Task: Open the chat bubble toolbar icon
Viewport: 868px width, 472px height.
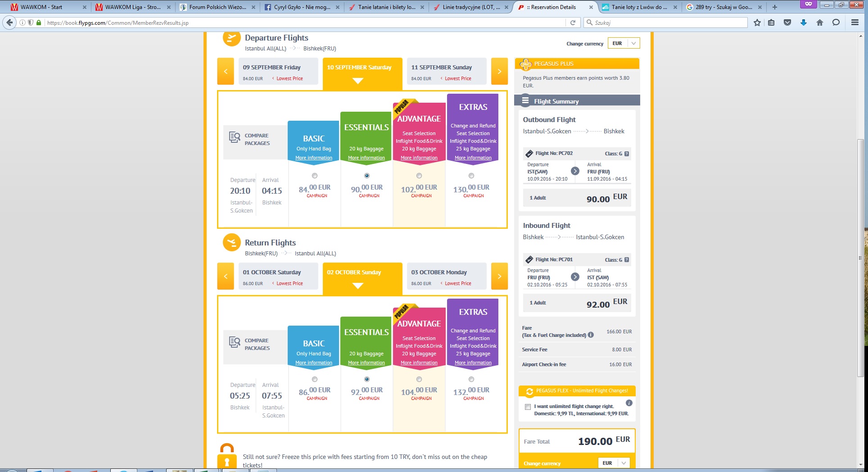Action: [x=836, y=23]
